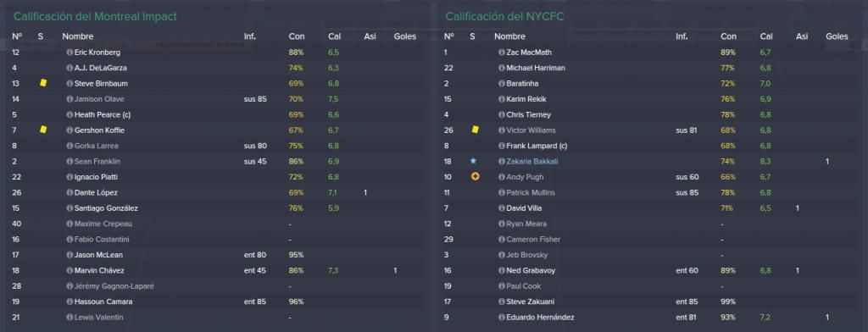The height and width of the screenshot is (332, 868).
Task: Sort Montreal table by Con column header
Action: click(296, 36)
